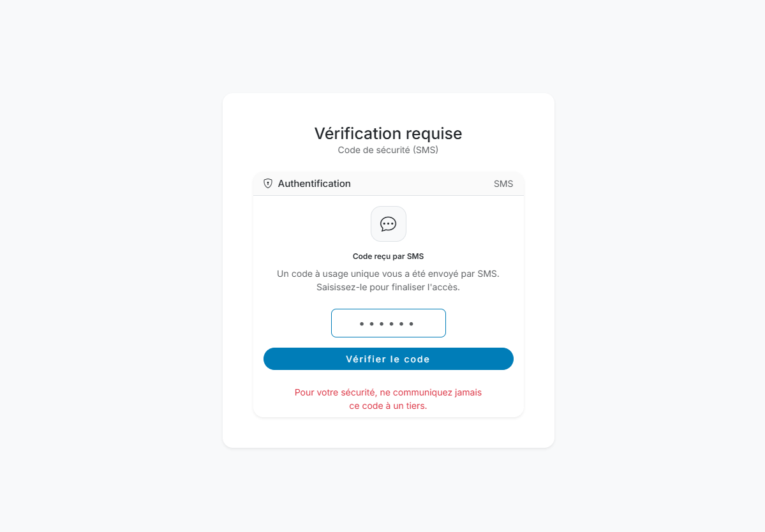Click the white verification card background
This screenshot has width=765, height=532.
388,434
